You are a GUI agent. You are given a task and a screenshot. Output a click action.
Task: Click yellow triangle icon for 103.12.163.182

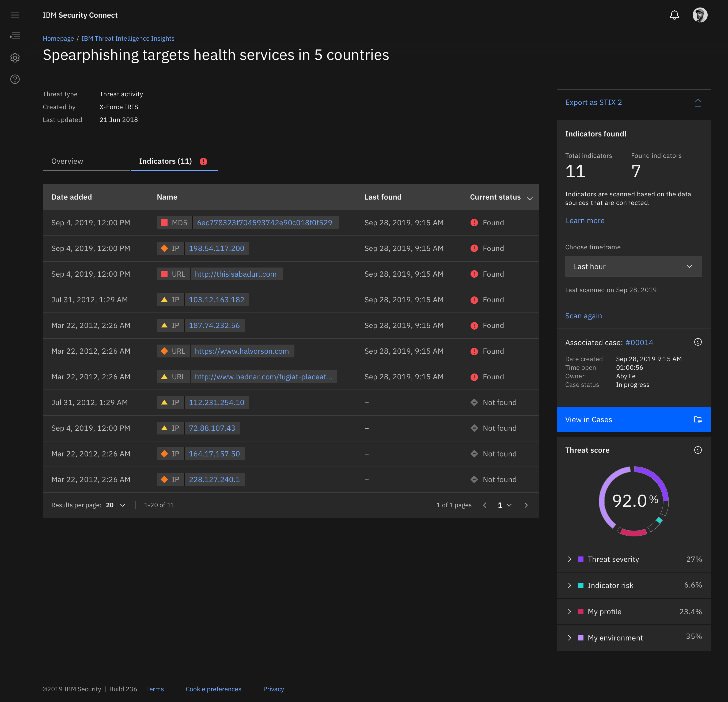pos(164,300)
